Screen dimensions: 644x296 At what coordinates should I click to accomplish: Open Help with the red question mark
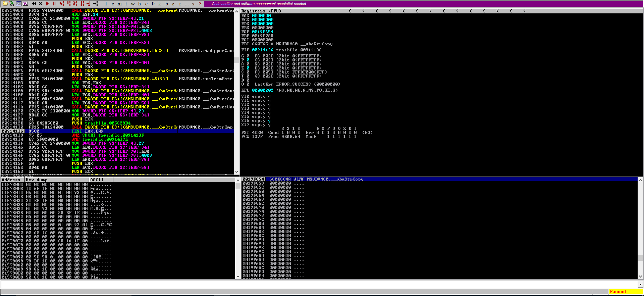click(x=200, y=4)
